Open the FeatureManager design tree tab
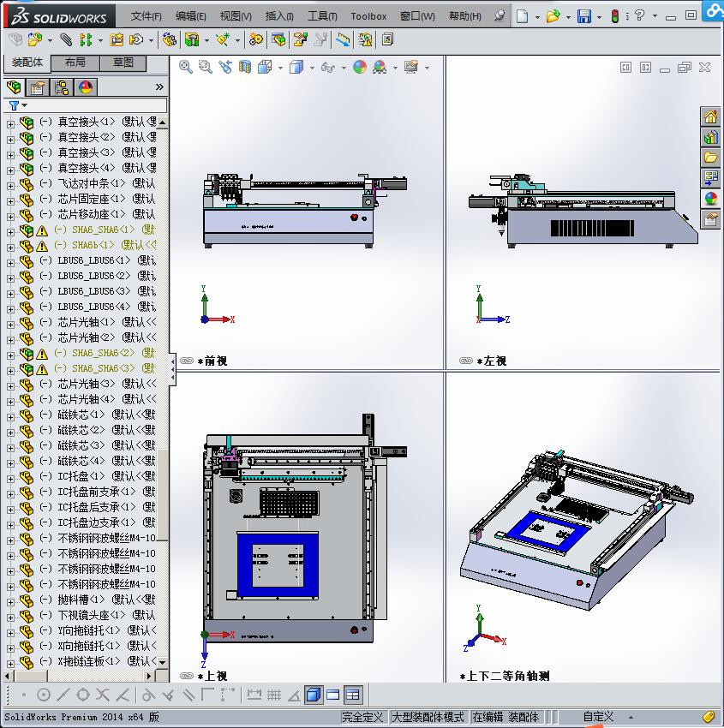724x728 pixels. pyautogui.click(x=14, y=87)
